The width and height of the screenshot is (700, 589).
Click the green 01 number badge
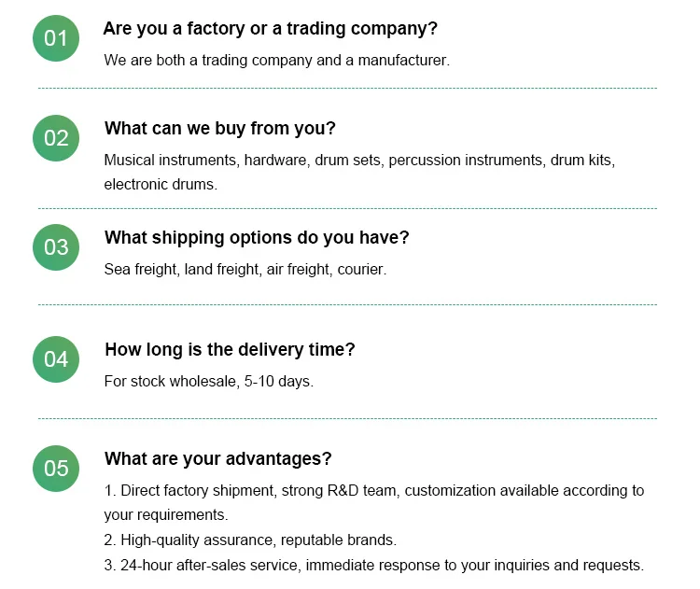point(56,38)
